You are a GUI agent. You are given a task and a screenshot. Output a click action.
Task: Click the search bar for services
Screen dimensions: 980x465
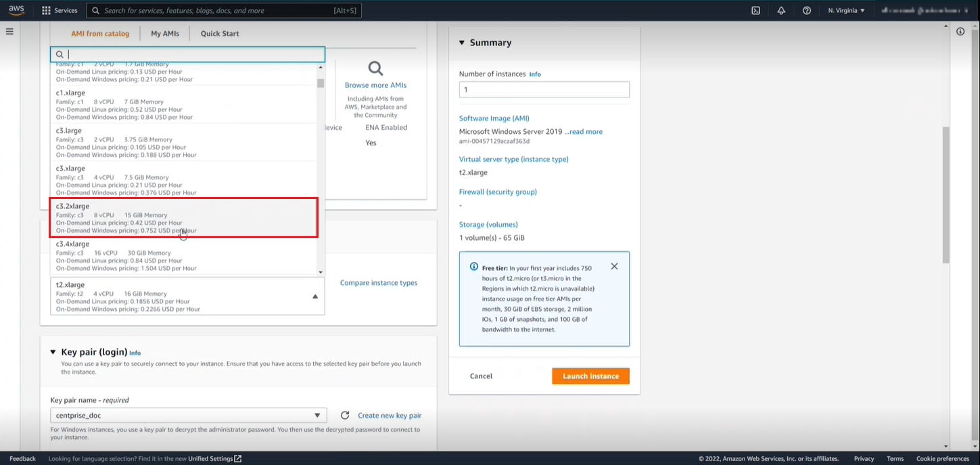pos(224,10)
